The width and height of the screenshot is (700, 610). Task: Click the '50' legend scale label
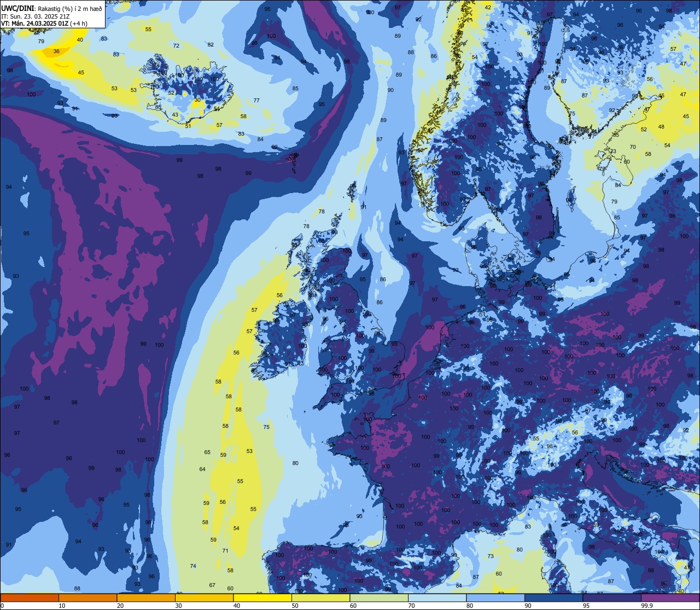(x=295, y=606)
